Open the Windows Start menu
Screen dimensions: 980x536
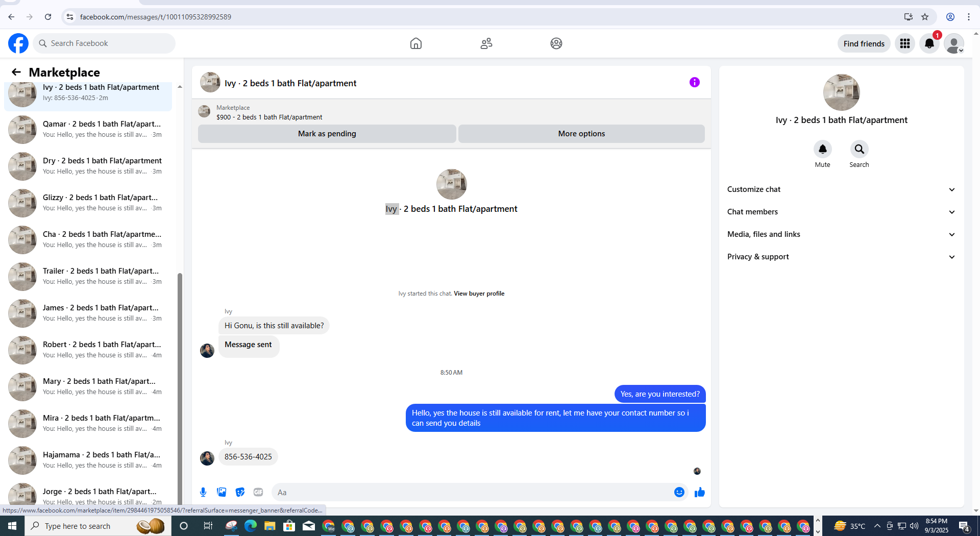[x=12, y=526]
